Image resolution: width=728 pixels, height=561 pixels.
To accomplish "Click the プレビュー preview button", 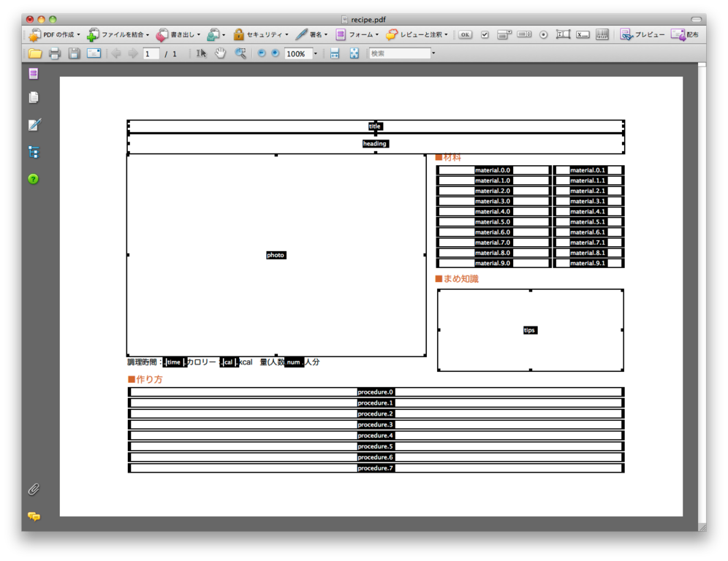I will pyautogui.click(x=642, y=34).
